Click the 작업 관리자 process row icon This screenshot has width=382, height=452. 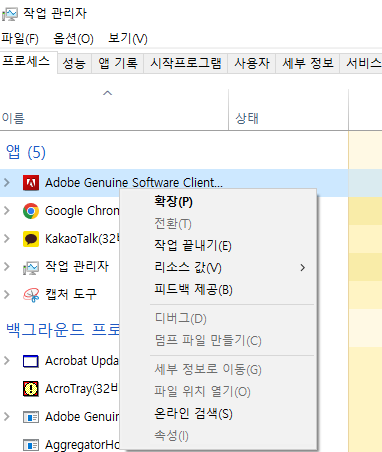pyautogui.click(x=31, y=267)
